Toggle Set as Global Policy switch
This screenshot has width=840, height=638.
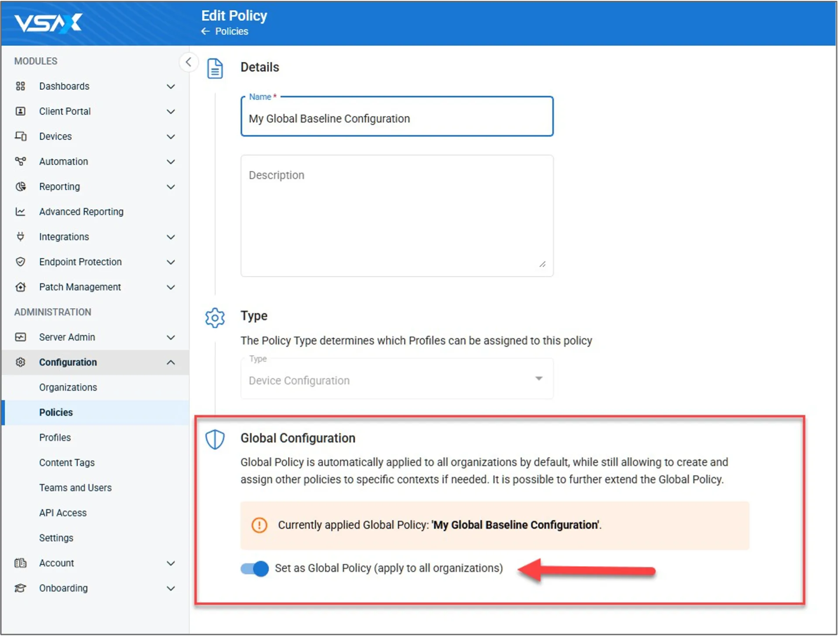coord(255,569)
